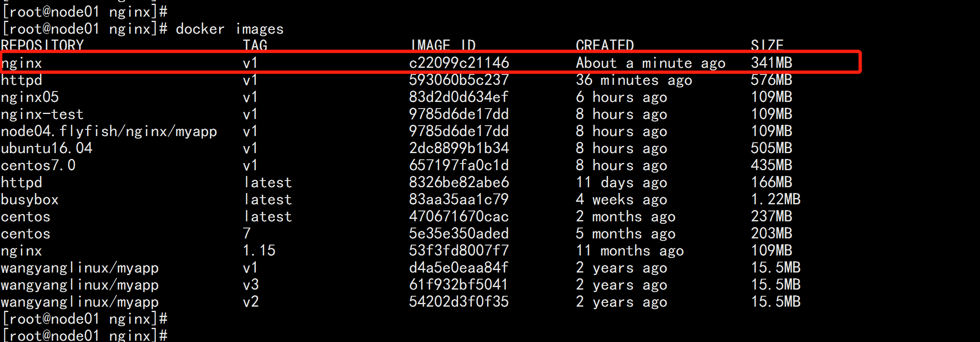The width and height of the screenshot is (980, 342).
Task: Click the '11 months ago' created value
Action: (630, 251)
